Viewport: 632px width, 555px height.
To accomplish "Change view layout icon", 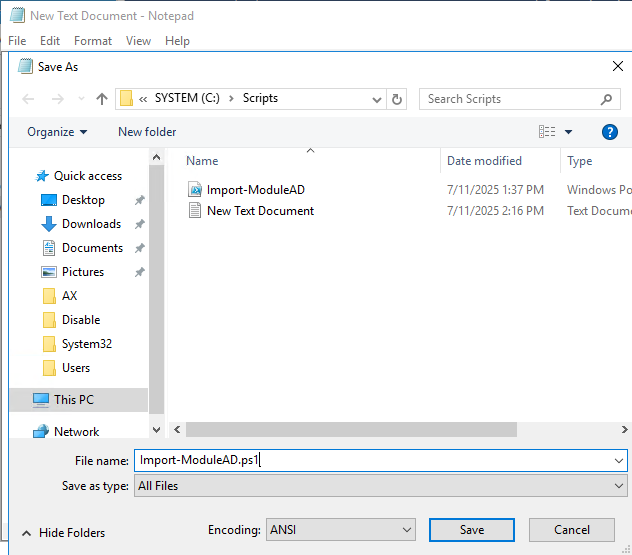I will pyautogui.click(x=547, y=132).
